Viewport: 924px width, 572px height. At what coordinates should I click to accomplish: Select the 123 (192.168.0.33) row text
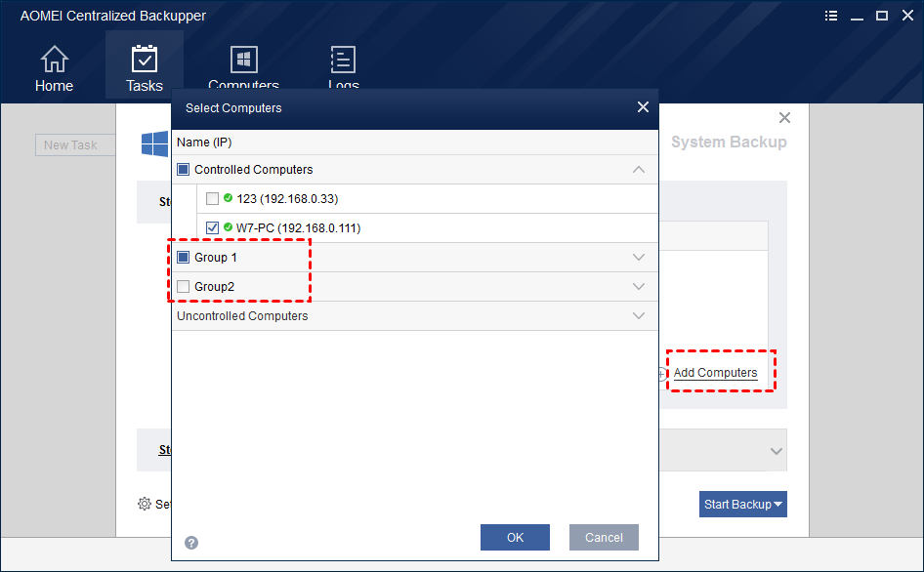tap(287, 199)
